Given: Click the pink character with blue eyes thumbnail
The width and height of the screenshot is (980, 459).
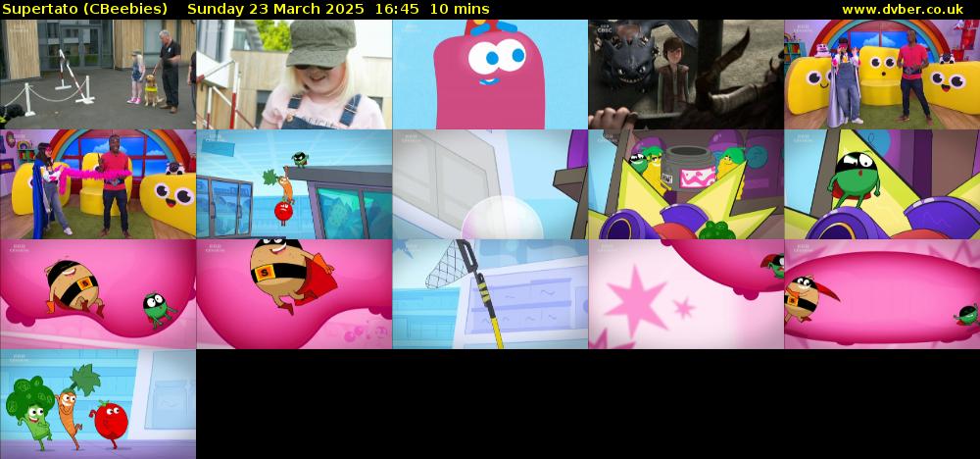Looking at the screenshot, I should coord(490,75).
